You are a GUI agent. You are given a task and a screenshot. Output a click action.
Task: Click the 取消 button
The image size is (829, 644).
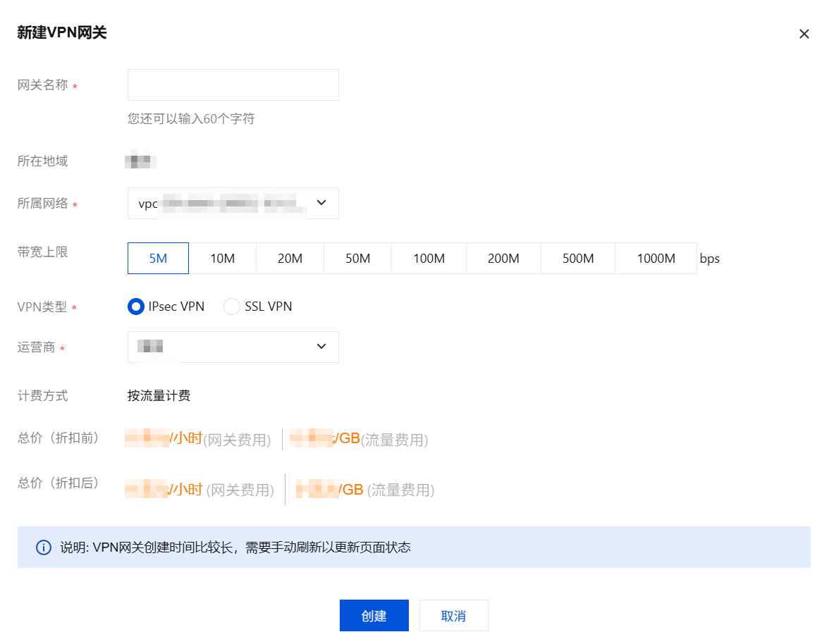(453, 616)
